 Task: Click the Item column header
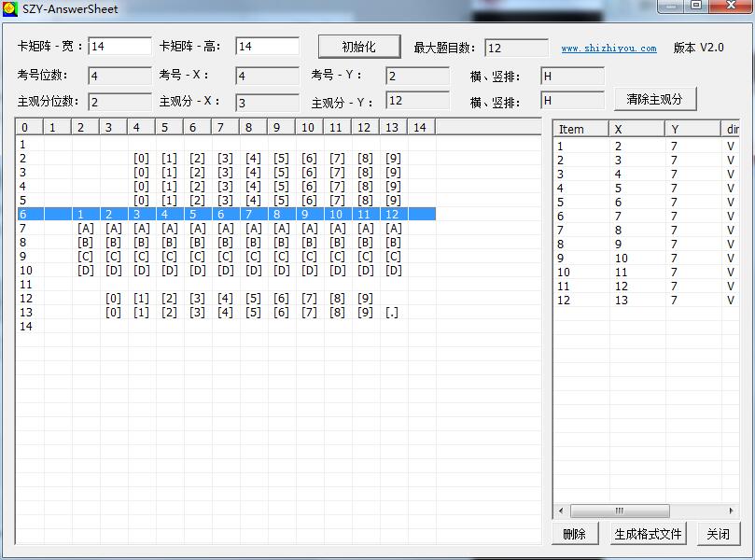point(580,129)
